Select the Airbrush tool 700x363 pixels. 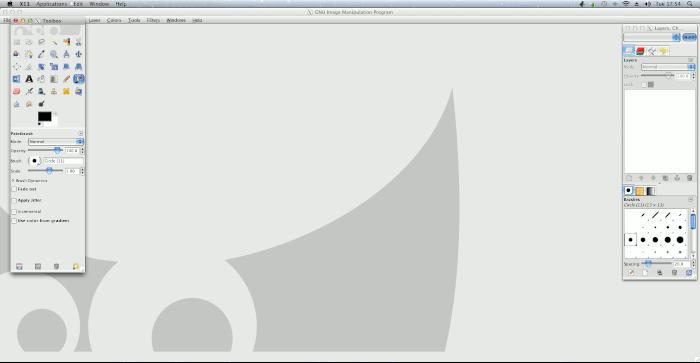(29, 92)
